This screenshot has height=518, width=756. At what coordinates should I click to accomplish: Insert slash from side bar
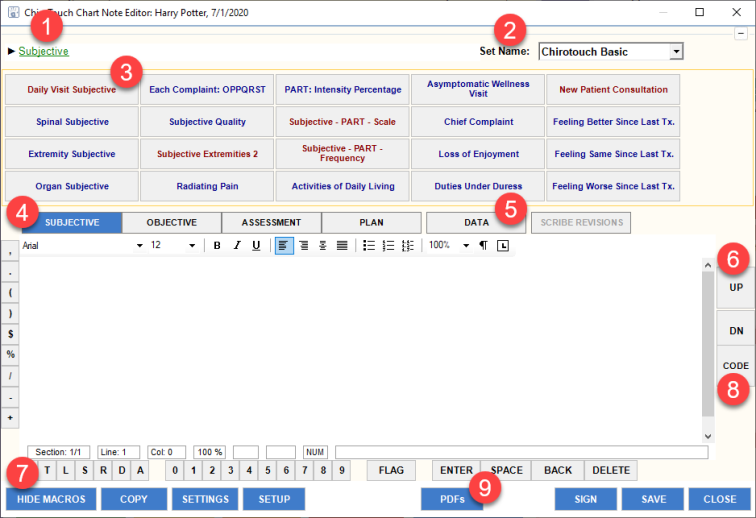[x=10, y=376]
